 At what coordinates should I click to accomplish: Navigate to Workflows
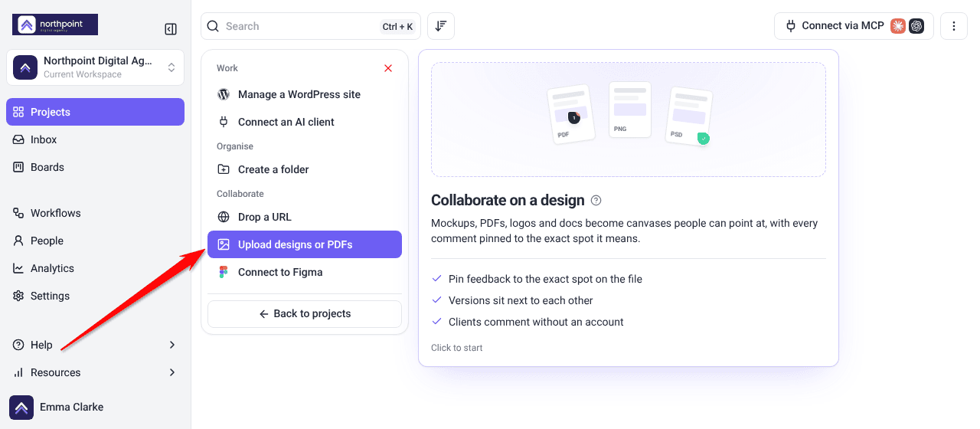95,213
